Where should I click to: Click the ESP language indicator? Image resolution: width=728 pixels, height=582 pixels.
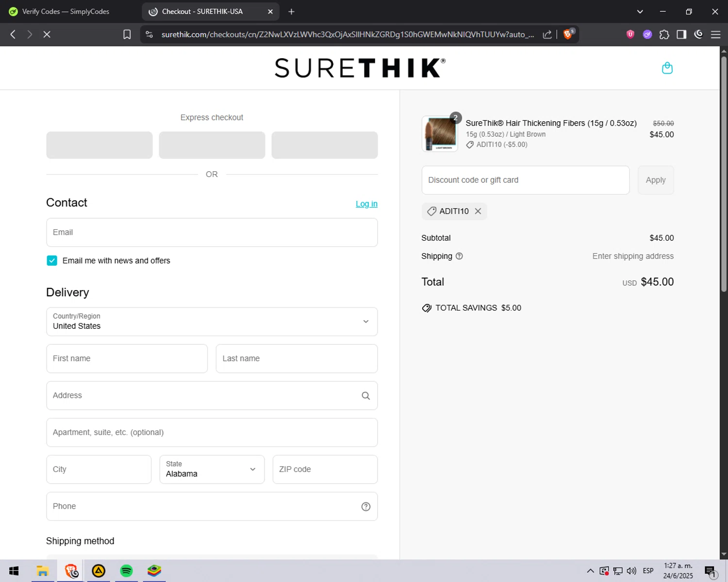(x=648, y=571)
